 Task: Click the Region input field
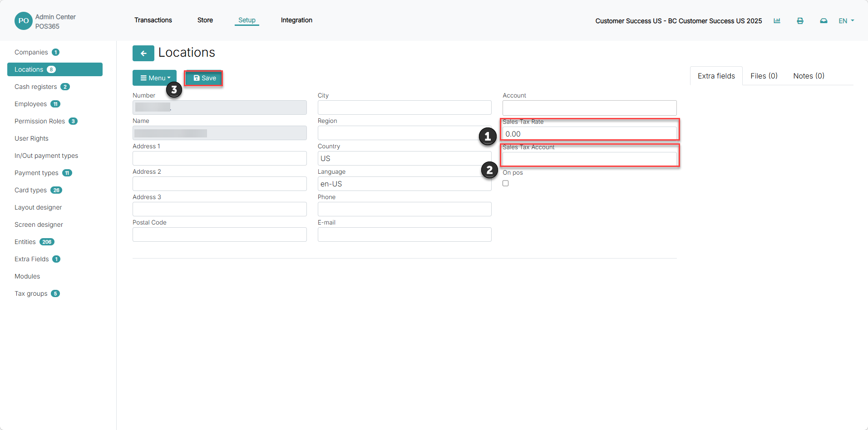pyautogui.click(x=404, y=133)
